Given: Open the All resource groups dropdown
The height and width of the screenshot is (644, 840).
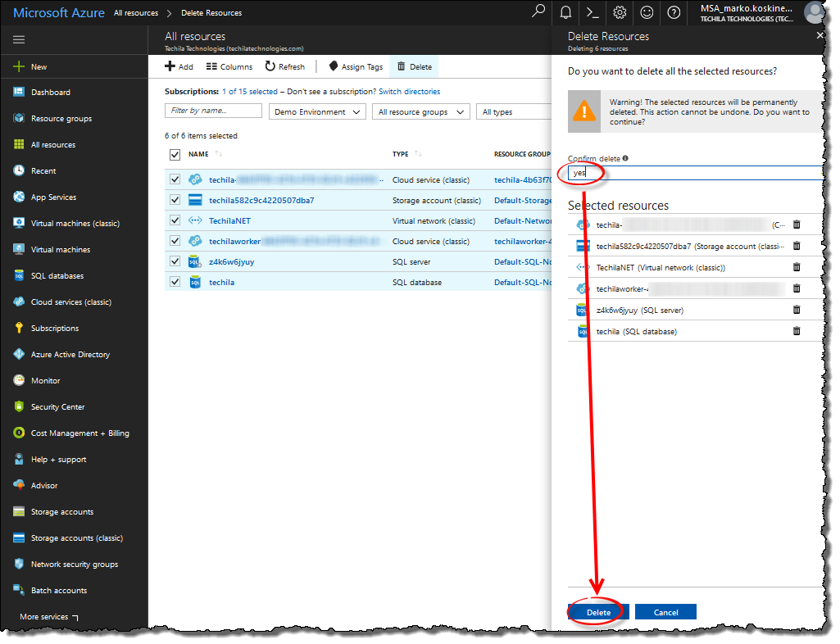Looking at the screenshot, I should (421, 112).
